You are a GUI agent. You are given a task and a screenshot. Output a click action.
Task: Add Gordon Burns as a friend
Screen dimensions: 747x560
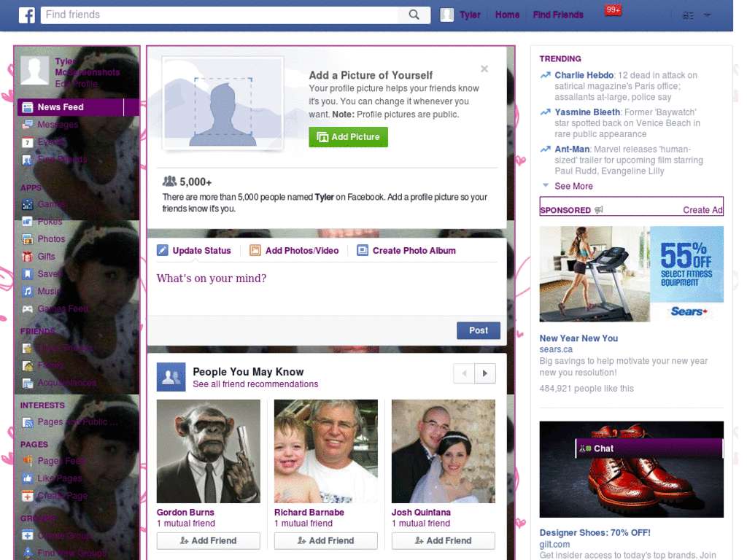click(208, 541)
